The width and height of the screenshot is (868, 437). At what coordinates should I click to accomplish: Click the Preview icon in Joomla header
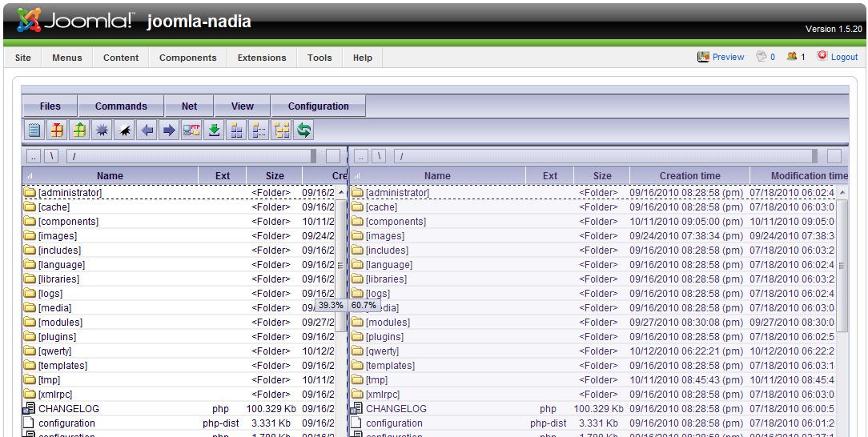(704, 56)
